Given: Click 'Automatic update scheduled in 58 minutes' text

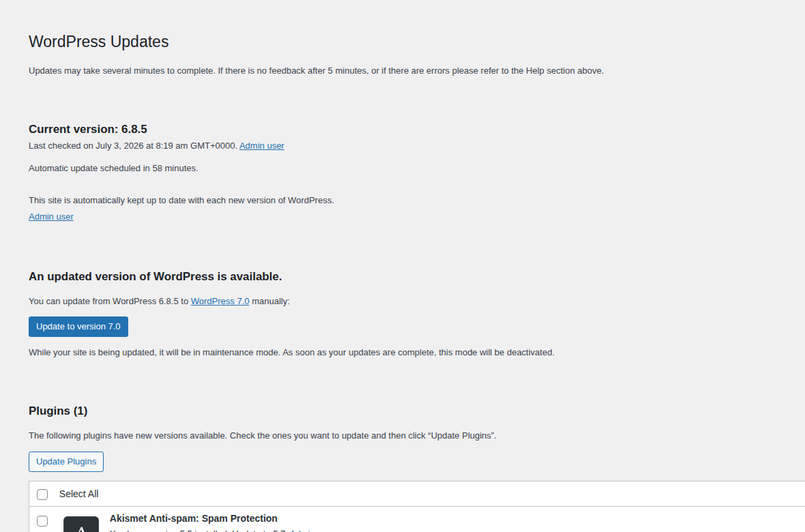Looking at the screenshot, I should [113, 168].
